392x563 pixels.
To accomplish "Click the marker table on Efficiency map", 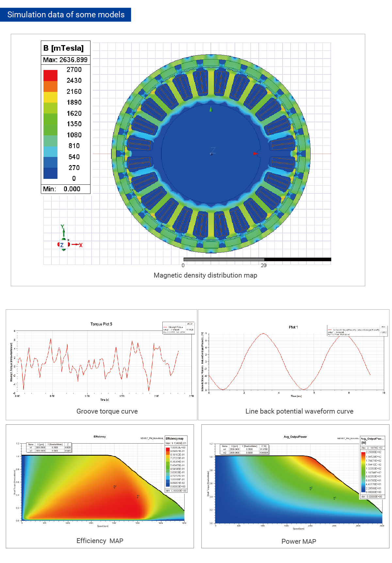I will point(49,447).
